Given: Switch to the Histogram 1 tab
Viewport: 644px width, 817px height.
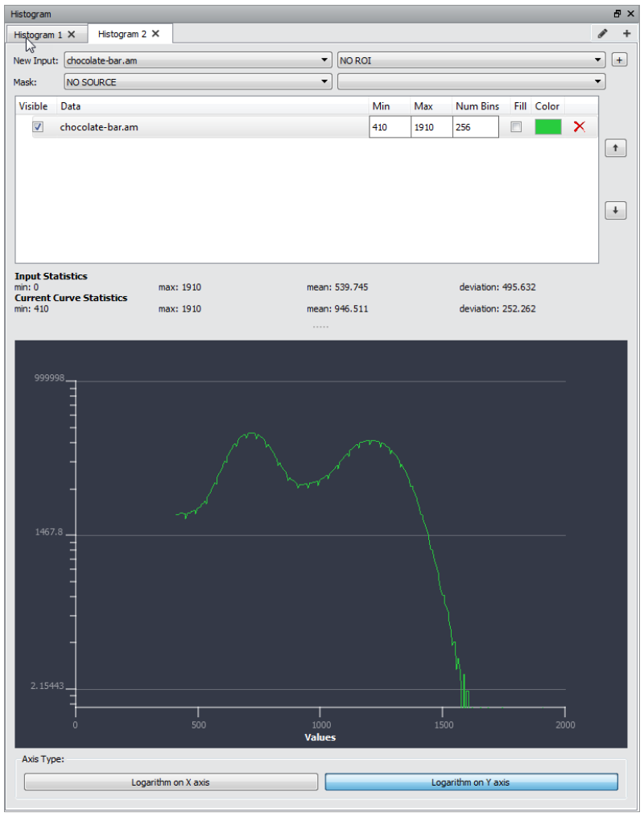Looking at the screenshot, I should 38,35.
